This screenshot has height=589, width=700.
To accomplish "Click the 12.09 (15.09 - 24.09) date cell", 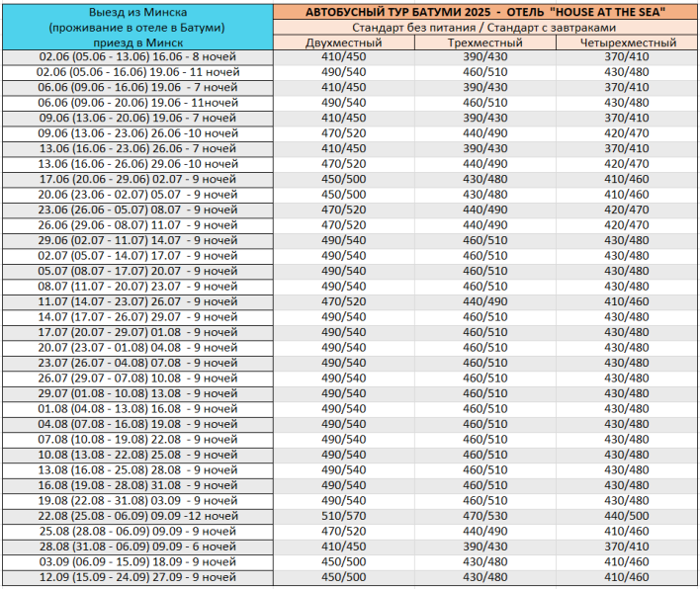I will tap(137, 577).
